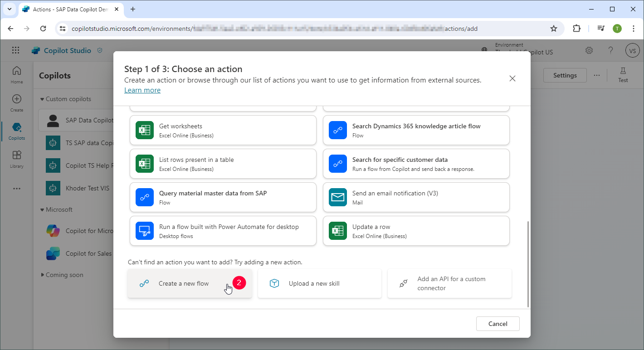Open Copilot TS Help entry
This screenshot has width=644, height=350.
click(76, 165)
